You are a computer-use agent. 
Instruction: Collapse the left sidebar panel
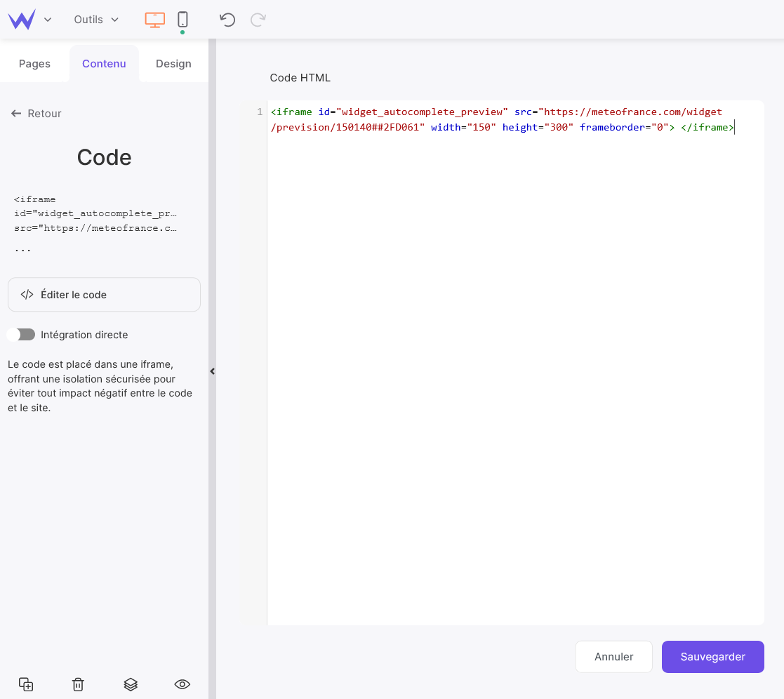click(212, 371)
